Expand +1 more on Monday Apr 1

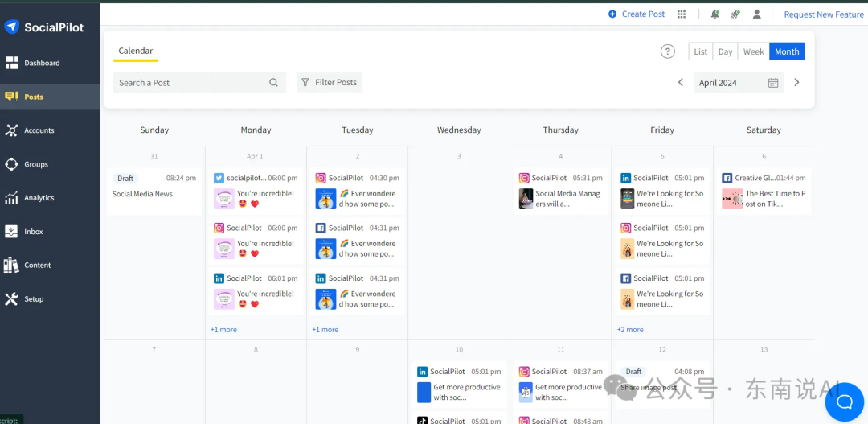tap(223, 330)
